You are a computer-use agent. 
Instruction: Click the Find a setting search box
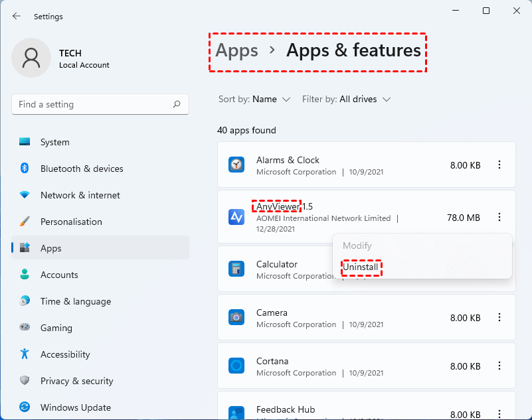click(x=93, y=104)
